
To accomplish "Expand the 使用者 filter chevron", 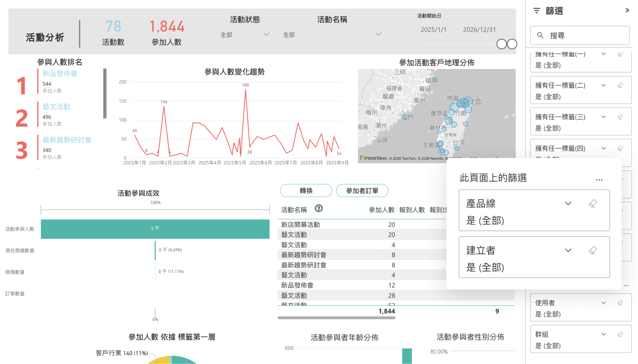I will point(603,303).
